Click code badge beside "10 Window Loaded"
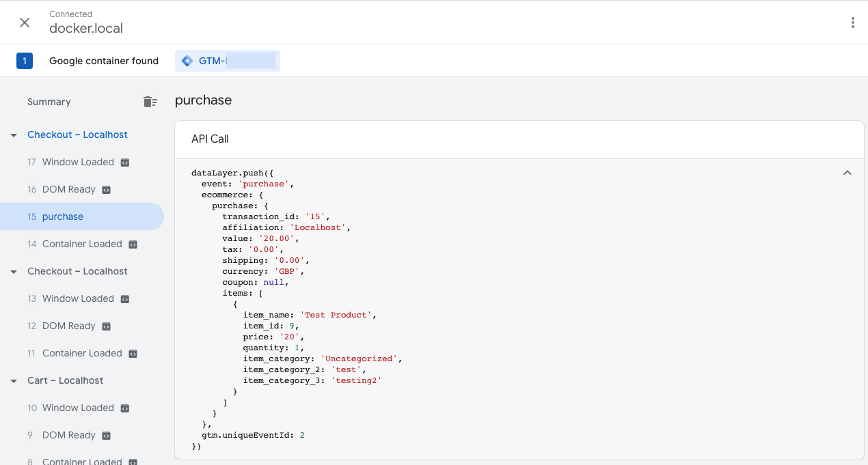The width and height of the screenshot is (868, 465). click(x=124, y=408)
